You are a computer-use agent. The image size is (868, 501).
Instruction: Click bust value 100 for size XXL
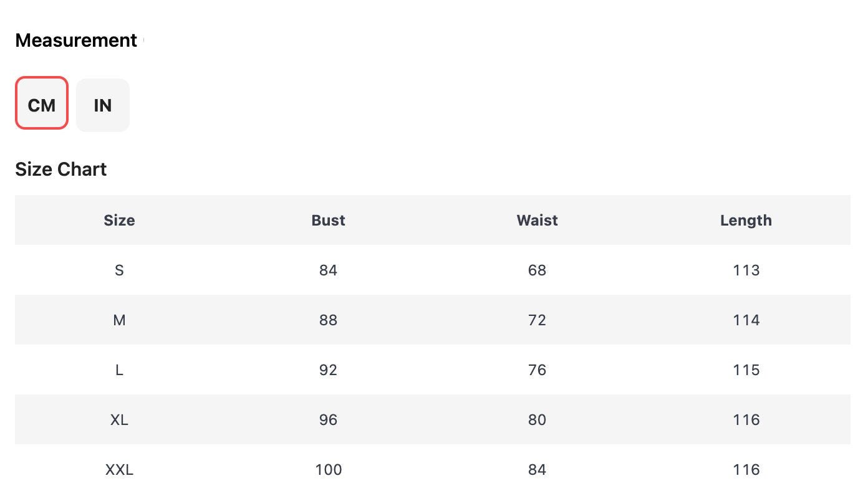click(328, 469)
